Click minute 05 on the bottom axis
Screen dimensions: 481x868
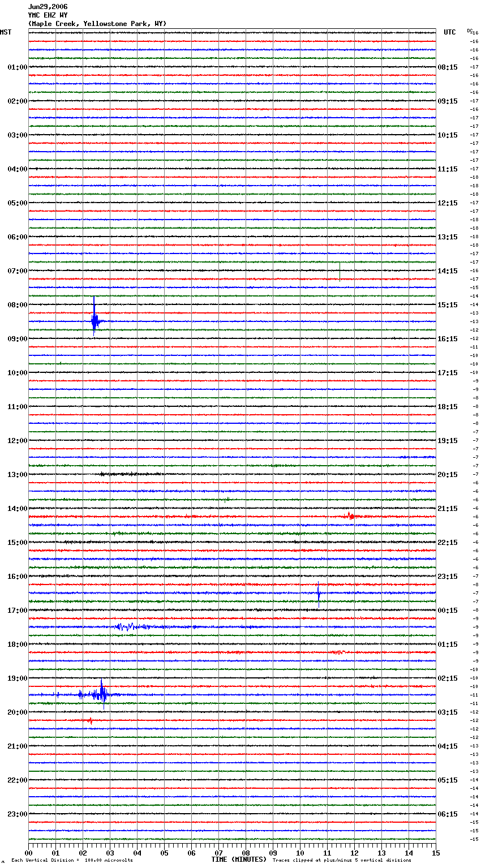164,853
